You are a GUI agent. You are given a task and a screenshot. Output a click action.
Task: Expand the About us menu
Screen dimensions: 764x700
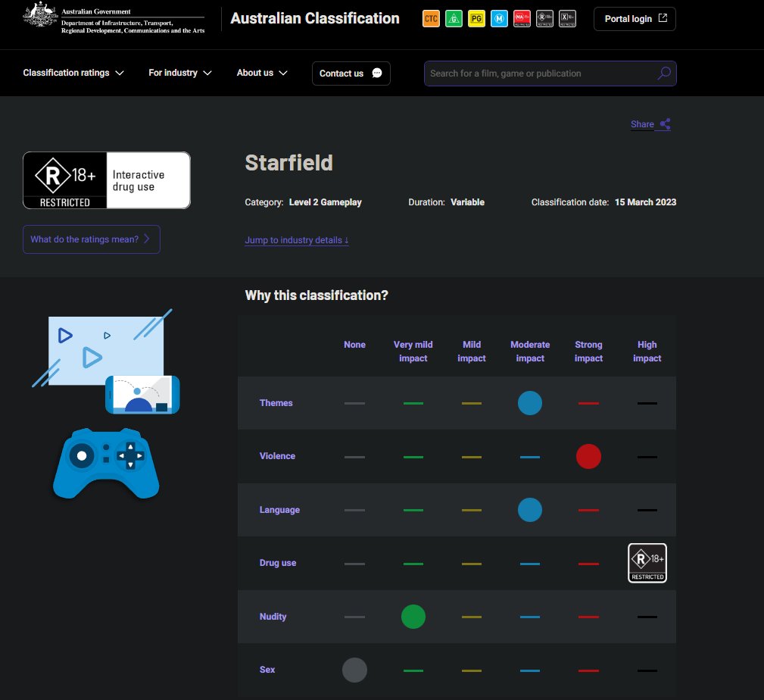pos(262,73)
